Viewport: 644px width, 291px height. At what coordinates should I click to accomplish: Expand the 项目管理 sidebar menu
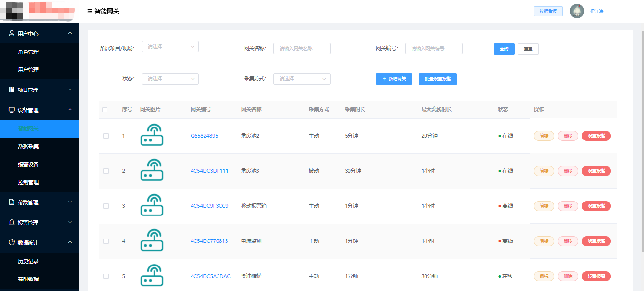[39, 90]
